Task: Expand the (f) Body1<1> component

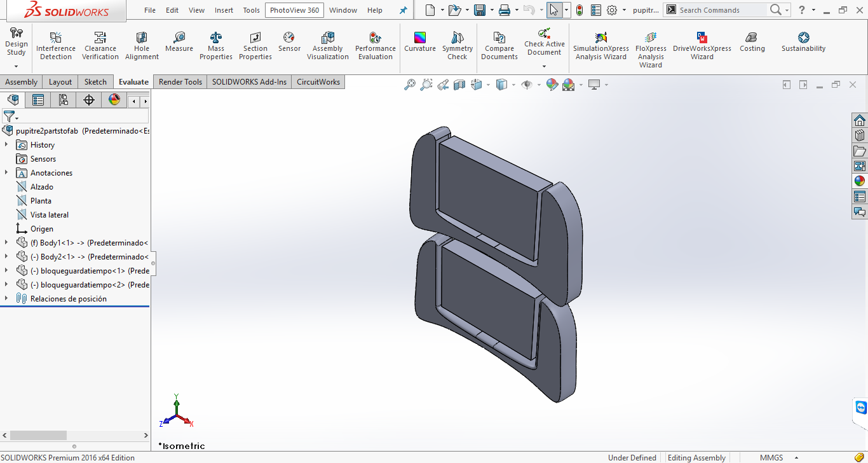Action: tap(6, 243)
